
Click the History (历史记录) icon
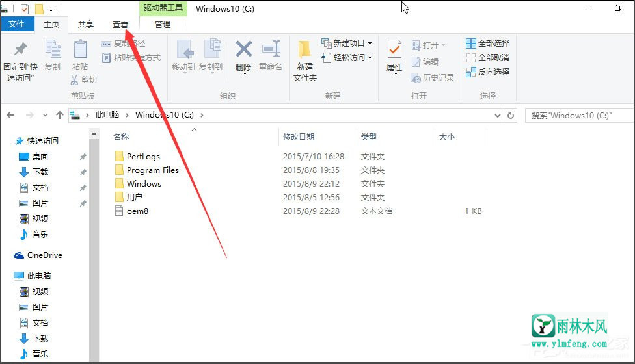coord(416,77)
